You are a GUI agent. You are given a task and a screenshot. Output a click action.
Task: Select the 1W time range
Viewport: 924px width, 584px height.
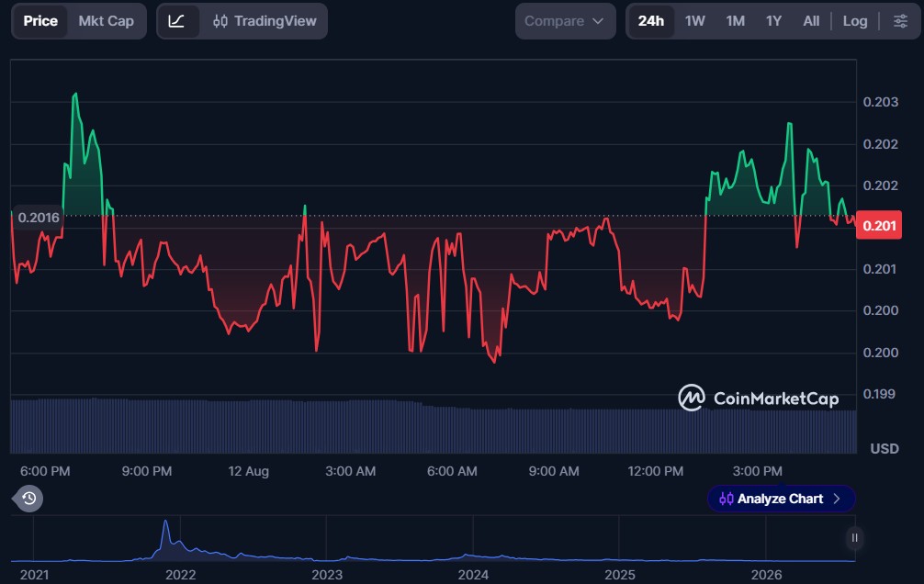click(694, 21)
